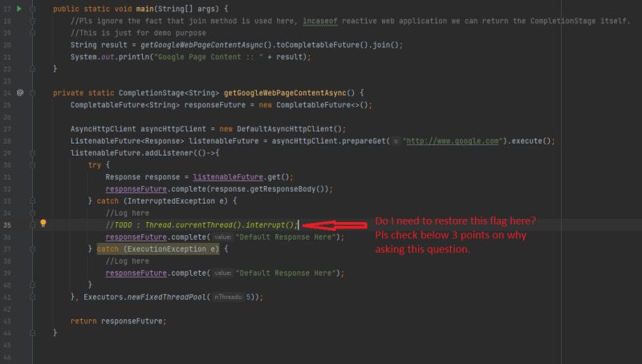Click the fold marker on line 19

point(32,33)
